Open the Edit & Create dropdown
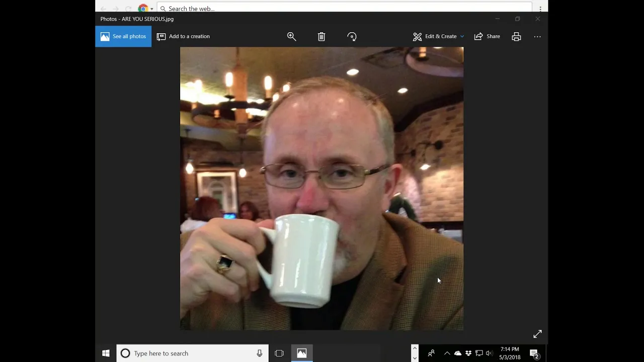 point(438,36)
